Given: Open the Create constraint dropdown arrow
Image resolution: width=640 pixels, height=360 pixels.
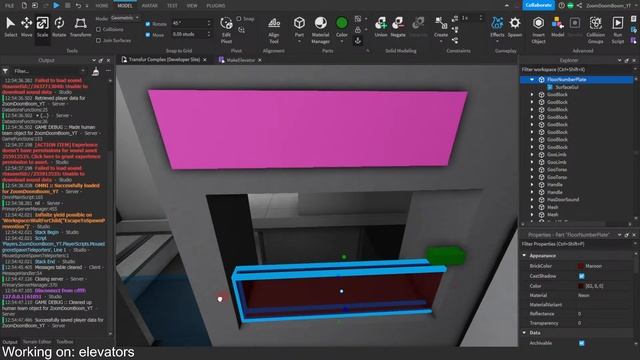Looking at the screenshot, I should point(441,42).
